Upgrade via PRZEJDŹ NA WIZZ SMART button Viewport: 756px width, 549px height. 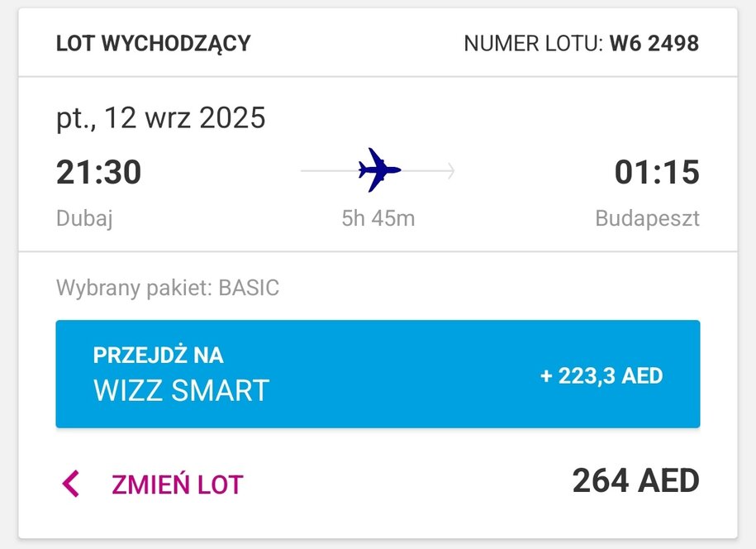378,374
